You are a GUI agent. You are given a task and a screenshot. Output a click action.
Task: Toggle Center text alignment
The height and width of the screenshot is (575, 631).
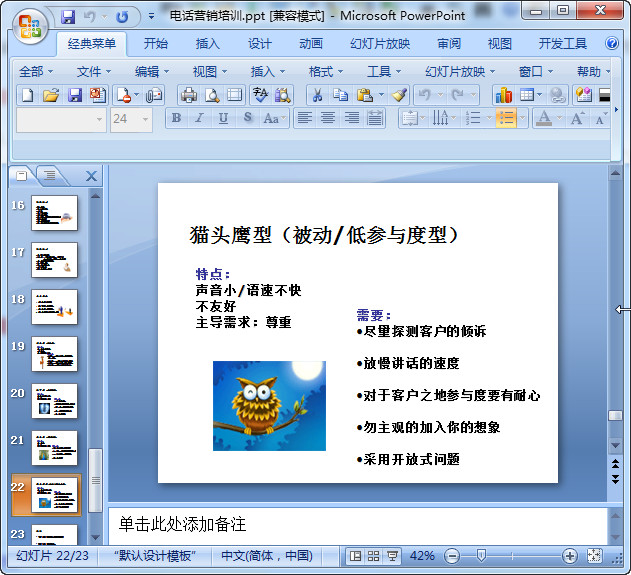click(x=328, y=118)
